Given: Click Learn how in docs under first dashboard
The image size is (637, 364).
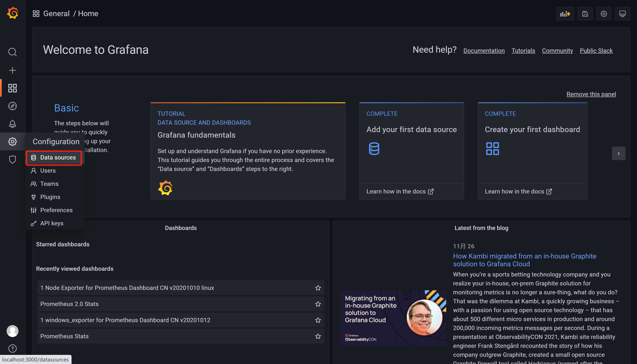Looking at the screenshot, I should pos(518,192).
